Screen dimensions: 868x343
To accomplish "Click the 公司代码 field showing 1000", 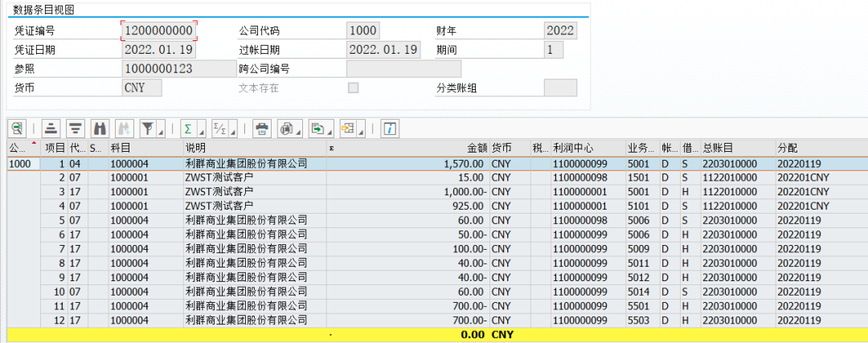I will pos(363,30).
